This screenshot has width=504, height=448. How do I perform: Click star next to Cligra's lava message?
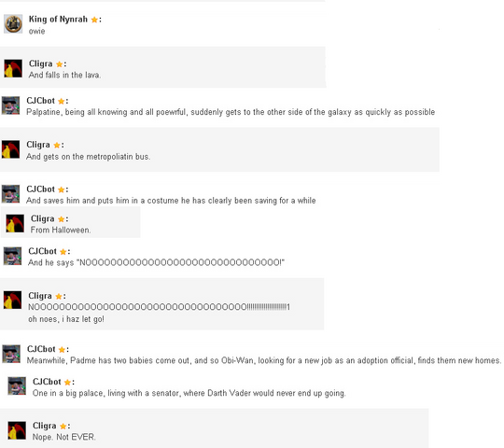[x=59, y=64]
